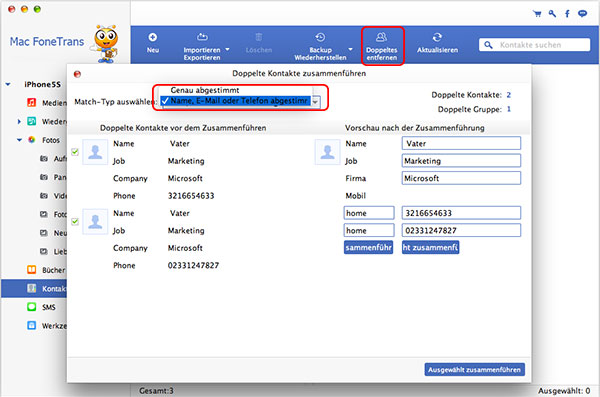
Task: Click avatar of second Vater contact with 02331247827
Action: coord(95,222)
